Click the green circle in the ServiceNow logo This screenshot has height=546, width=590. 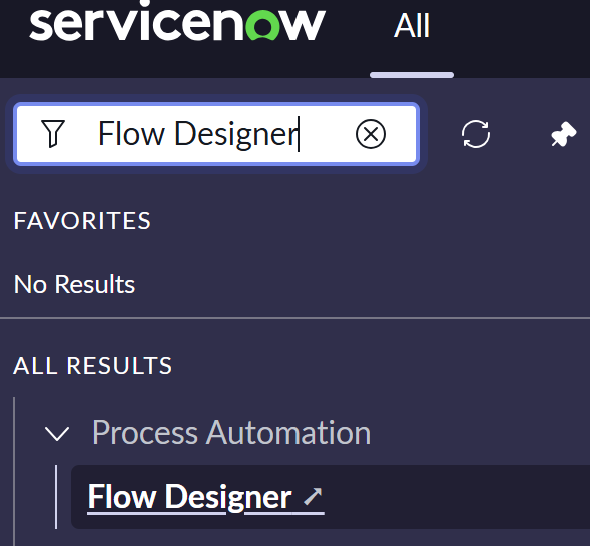coord(262,24)
